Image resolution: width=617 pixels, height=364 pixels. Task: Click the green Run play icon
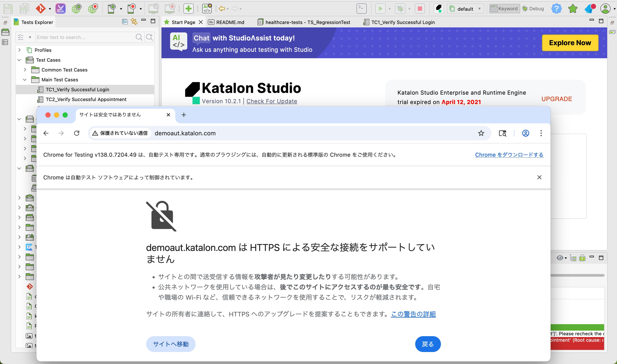tap(380, 9)
